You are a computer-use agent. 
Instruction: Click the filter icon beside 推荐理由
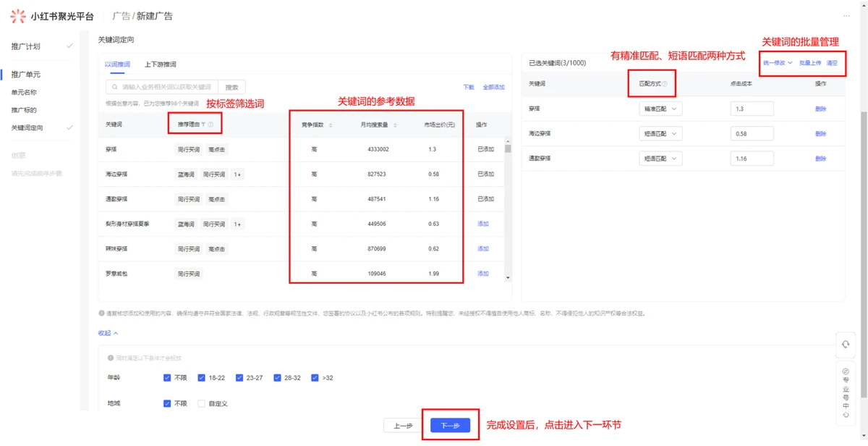(203, 125)
